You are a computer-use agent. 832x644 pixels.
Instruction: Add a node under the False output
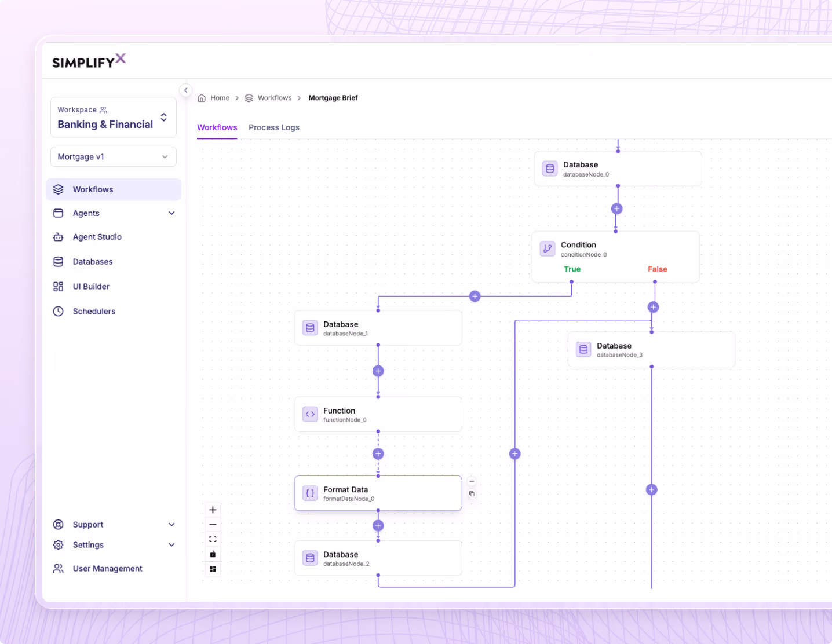653,308
